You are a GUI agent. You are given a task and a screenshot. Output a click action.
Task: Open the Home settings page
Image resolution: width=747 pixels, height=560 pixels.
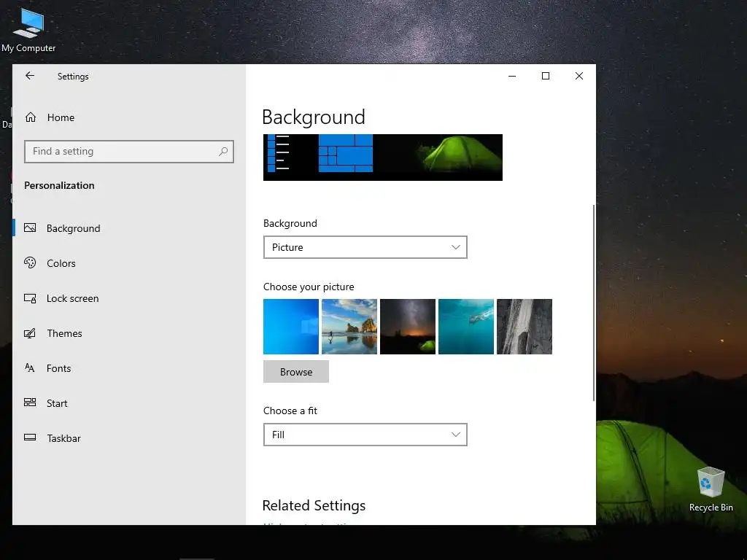click(x=128, y=117)
